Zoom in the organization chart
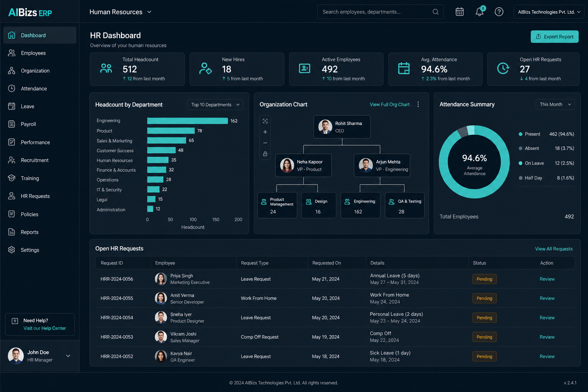 coord(265,132)
